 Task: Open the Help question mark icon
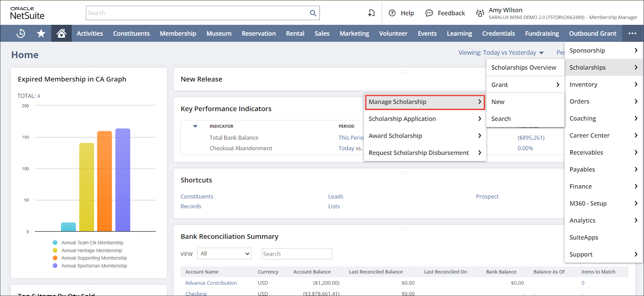point(392,13)
